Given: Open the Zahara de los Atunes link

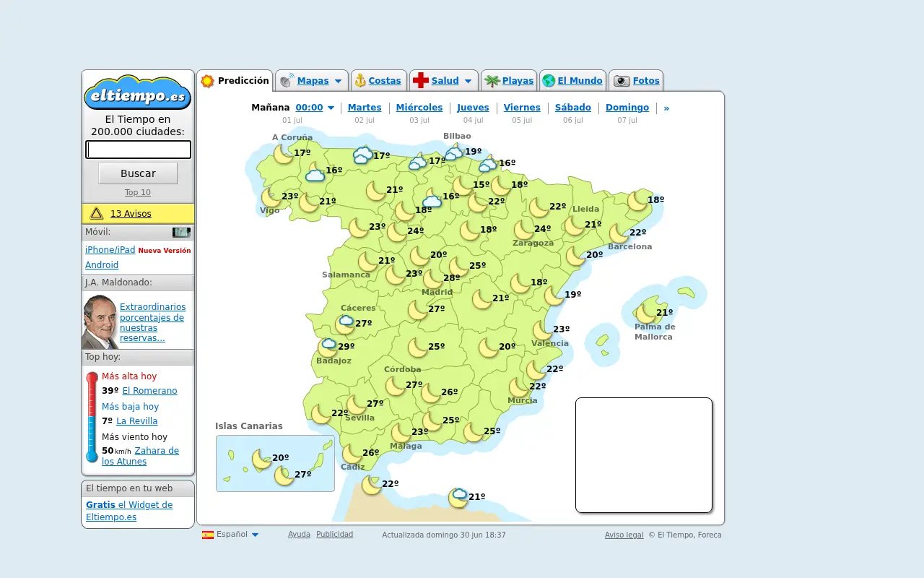Looking at the screenshot, I should (x=140, y=456).
